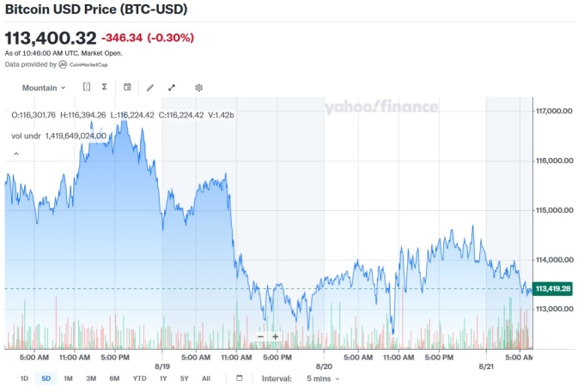The width and height of the screenshot is (584, 392).
Task: Pick the 6M time range
Action: point(114,378)
